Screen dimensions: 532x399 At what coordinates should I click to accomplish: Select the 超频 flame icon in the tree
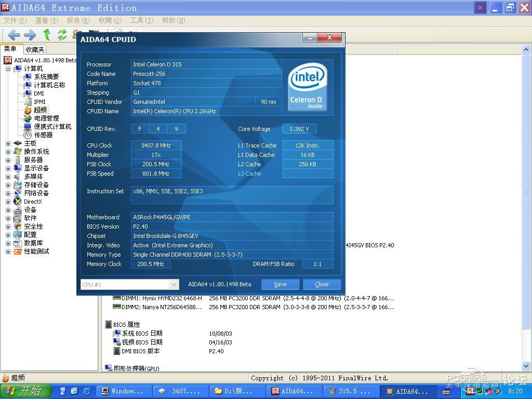pyautogui.click(x=28, y=110)
